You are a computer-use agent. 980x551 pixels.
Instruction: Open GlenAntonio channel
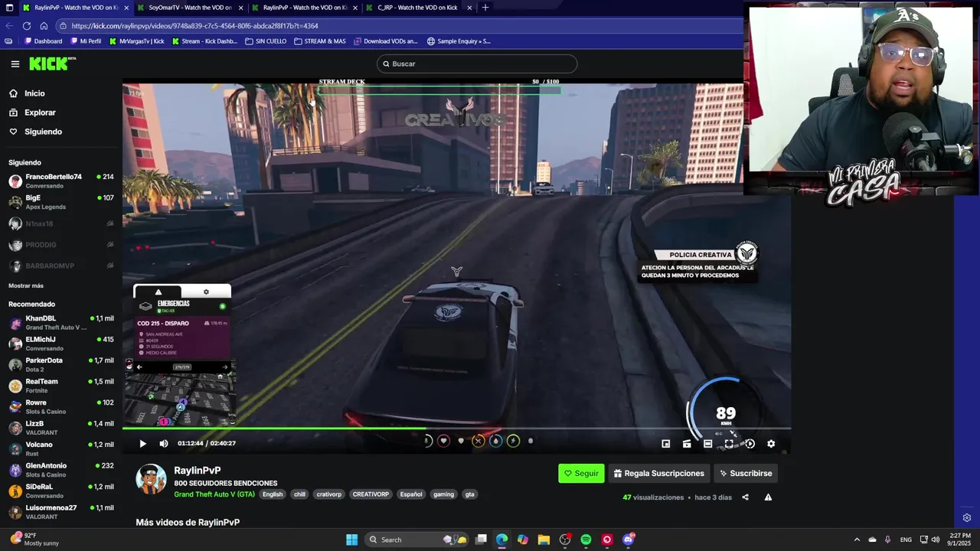click(61, 470)
